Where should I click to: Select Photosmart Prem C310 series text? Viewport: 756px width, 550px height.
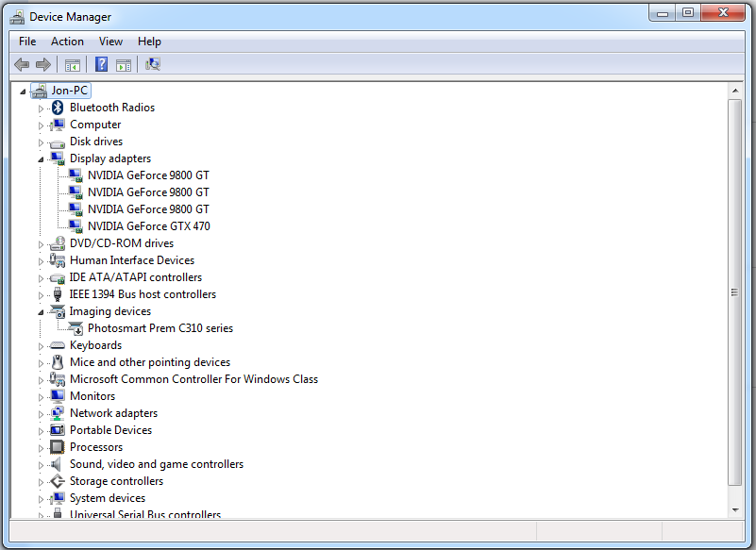160,328
